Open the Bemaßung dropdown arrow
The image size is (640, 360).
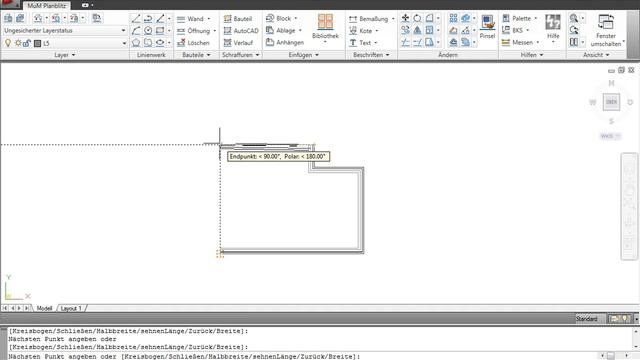coord(393,19)
